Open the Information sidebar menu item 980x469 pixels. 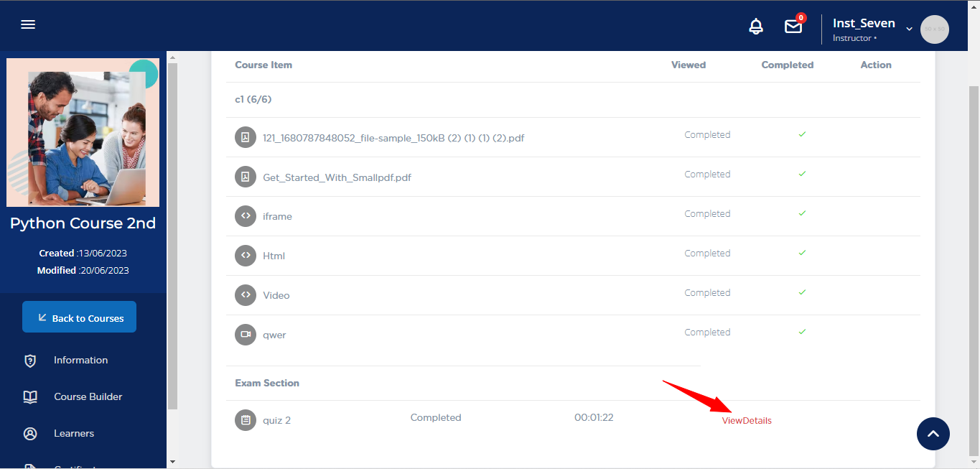pyautogui.click(x=80, y=361)
